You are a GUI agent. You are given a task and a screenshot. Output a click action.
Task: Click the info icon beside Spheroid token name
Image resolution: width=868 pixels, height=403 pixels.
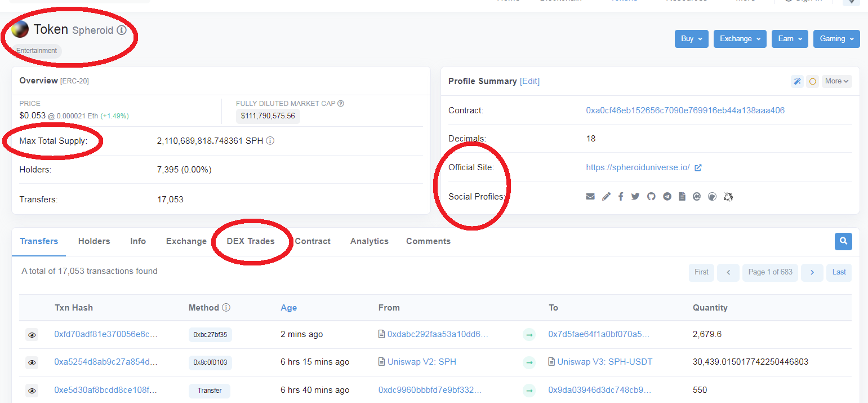point(122,30)
